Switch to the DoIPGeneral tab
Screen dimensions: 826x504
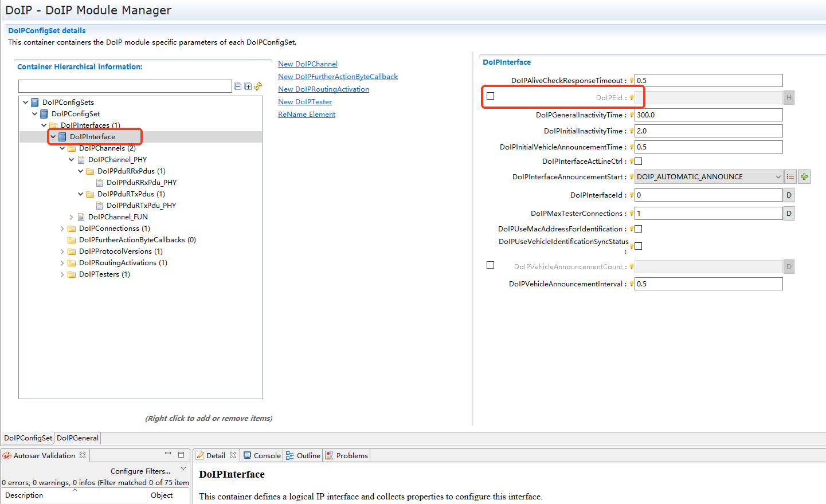click(x=77, y=438)
